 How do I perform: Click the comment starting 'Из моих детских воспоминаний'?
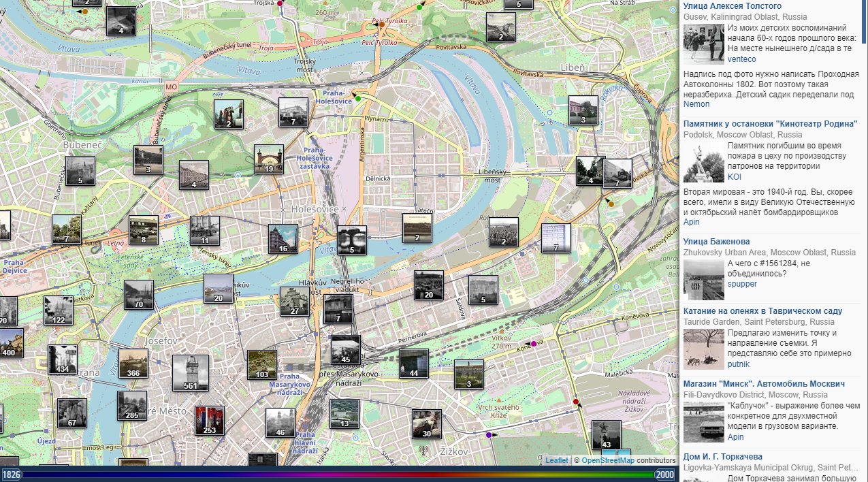[x=790, y=39]
